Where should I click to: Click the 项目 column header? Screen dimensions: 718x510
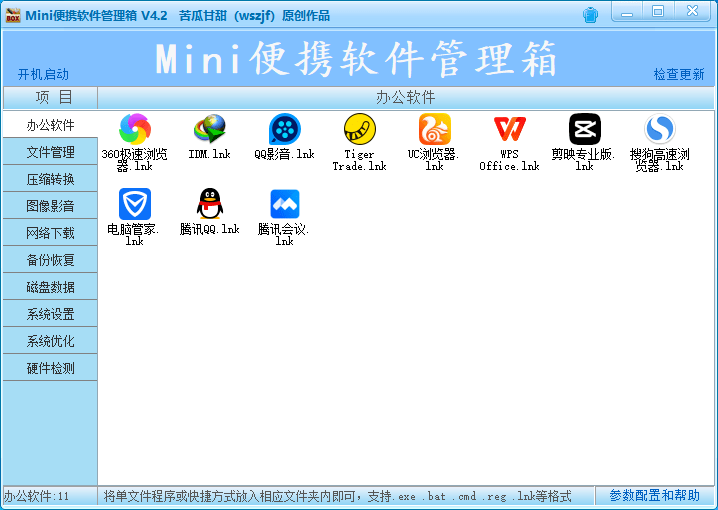50,97
